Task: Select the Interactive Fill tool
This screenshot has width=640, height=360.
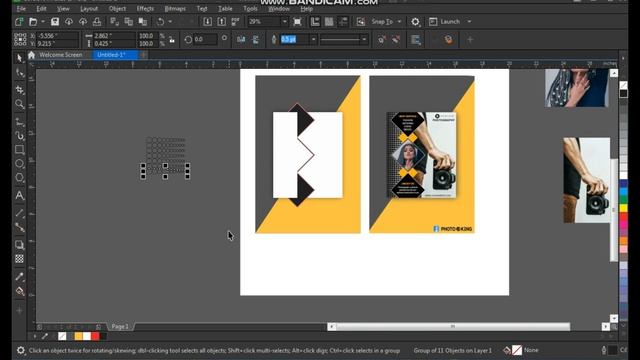Action: pyautogui.click(x=19, y=291)
